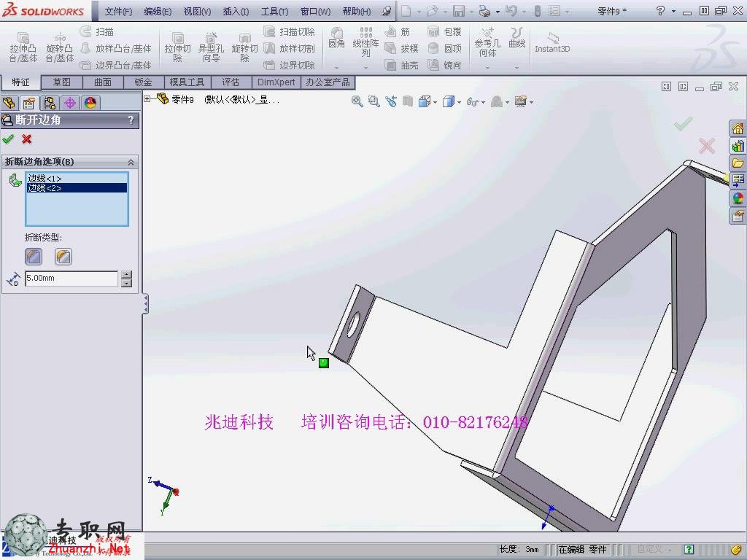Select 边线<2> in the selection list
Screen dimensions: 747x560
[x=77, y=188]
